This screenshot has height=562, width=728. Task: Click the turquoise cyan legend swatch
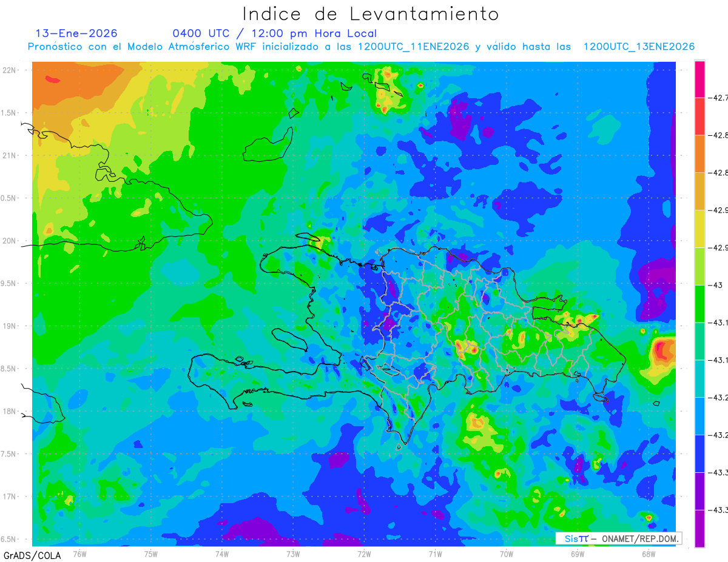point(699,379)
